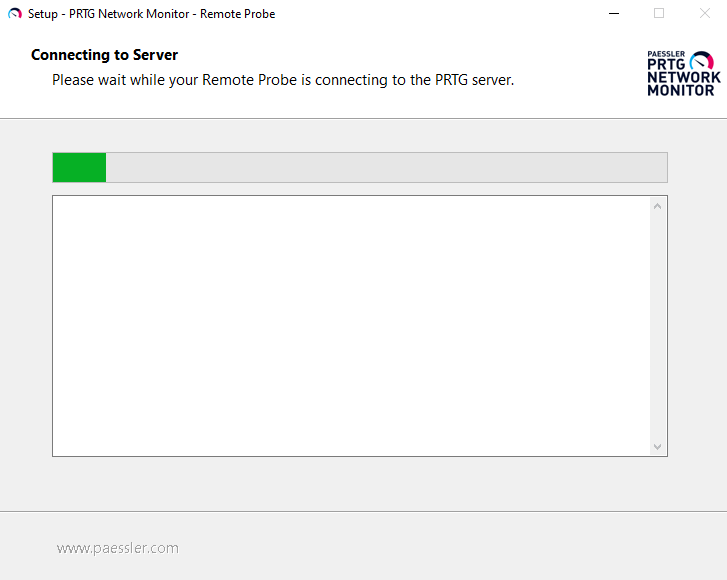Image resolution: width=727 pixels, height=580 pixels.
Task: Click the vertical scrollbar track in log box
Action: (657, 326)
